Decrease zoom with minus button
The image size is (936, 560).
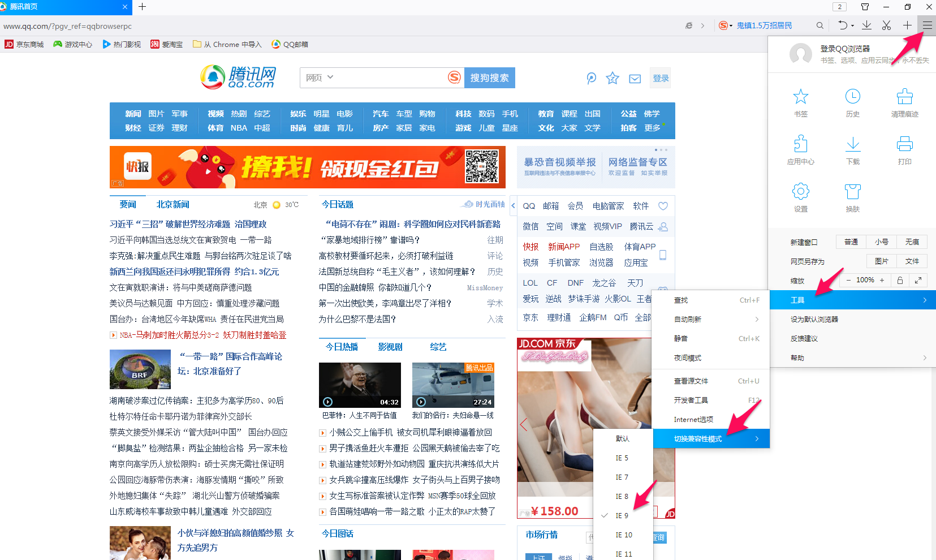coord(848,280)
